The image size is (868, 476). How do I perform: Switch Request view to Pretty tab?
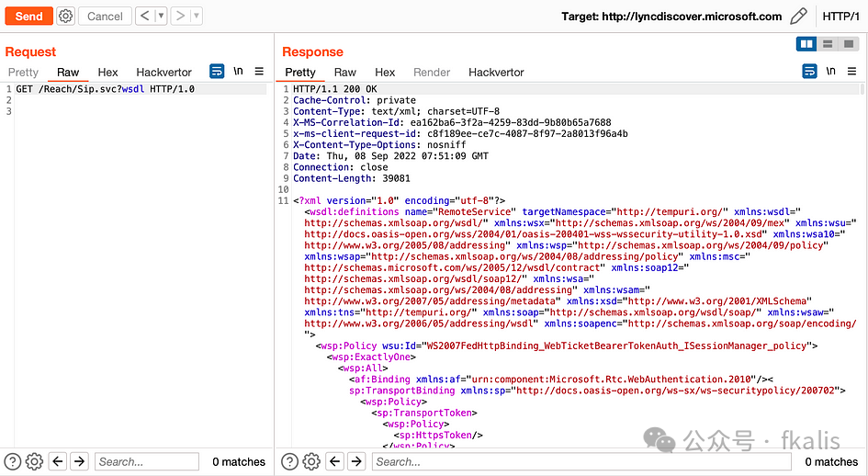pyautogui.click(x=23, y=72)
